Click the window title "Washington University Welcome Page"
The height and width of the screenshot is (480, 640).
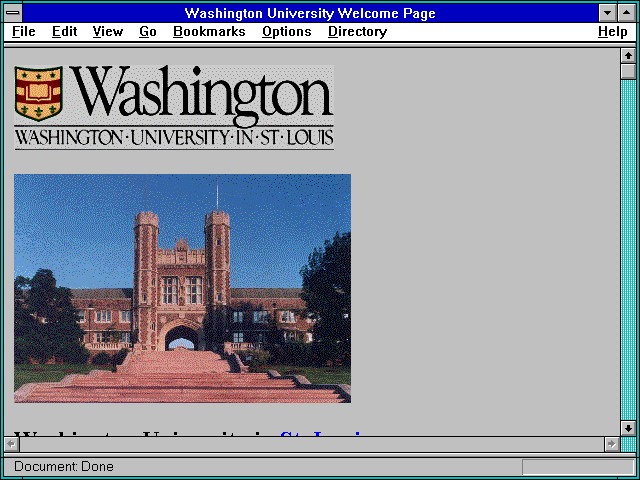pyautogui.click(x=310, y=13)
